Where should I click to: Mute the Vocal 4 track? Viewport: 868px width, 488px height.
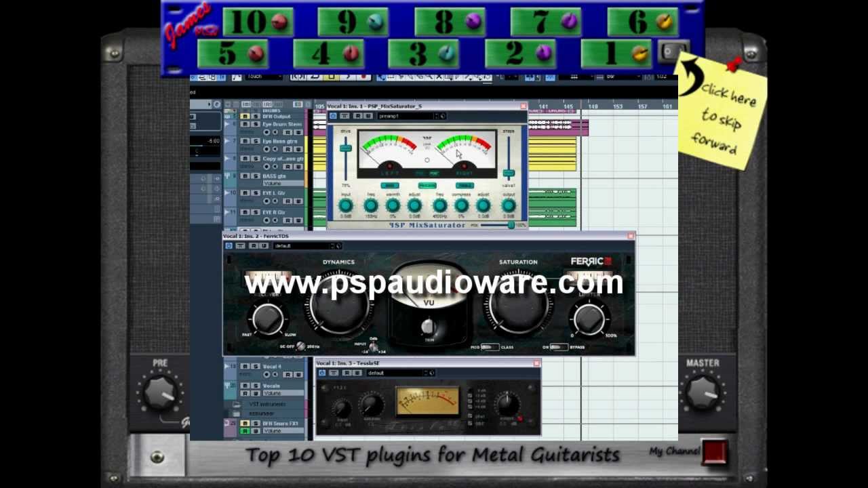[245, 367]
